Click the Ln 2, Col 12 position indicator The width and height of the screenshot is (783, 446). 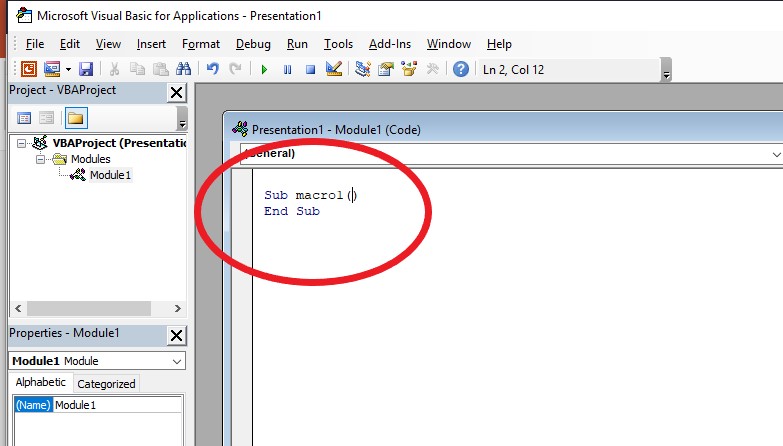[x=513, y=69]
